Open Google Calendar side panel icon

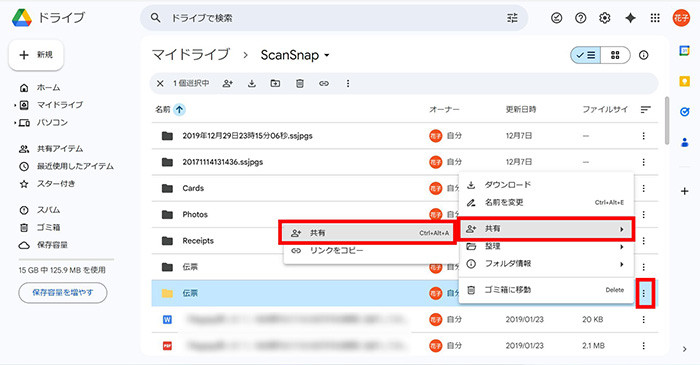684,50
